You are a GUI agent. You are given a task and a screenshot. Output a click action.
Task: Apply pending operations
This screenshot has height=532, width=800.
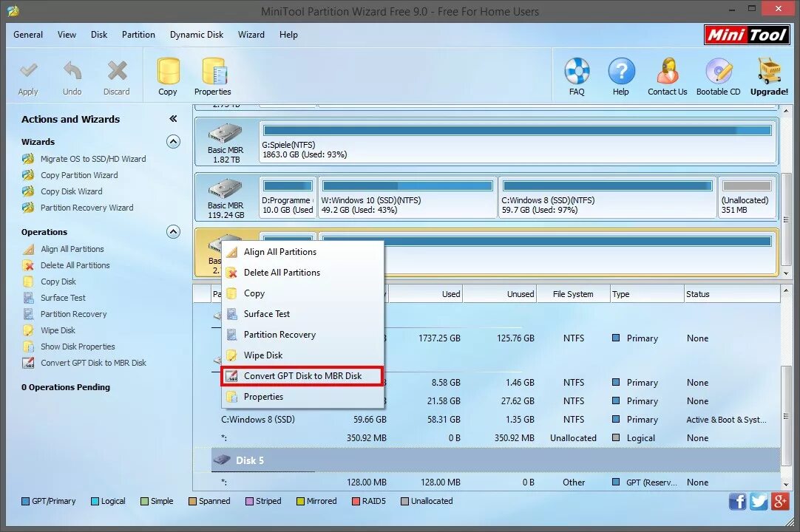pos(28,75)
